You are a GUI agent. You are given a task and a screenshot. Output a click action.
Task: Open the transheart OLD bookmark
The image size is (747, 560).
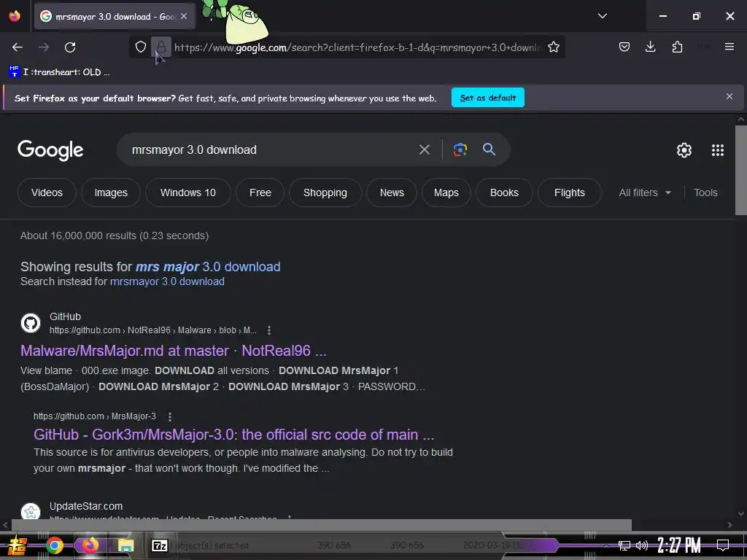click(59, 72)
